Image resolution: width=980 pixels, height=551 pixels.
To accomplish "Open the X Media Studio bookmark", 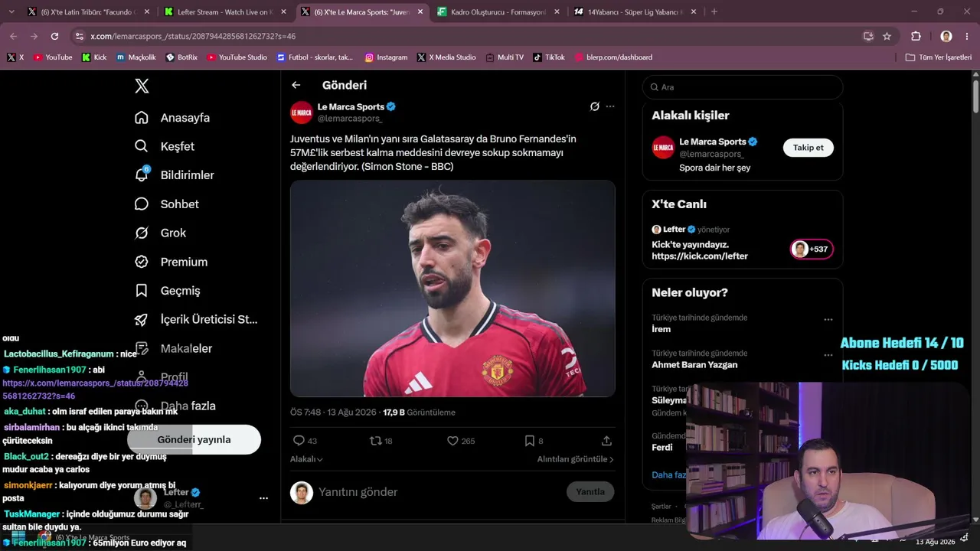I will 446,57.
